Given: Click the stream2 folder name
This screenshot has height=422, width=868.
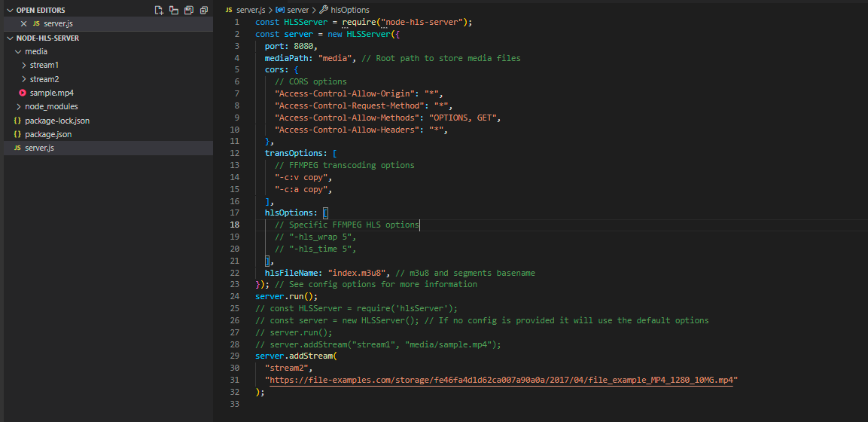Looking at the screenshot, I should [x=44, y=79].
